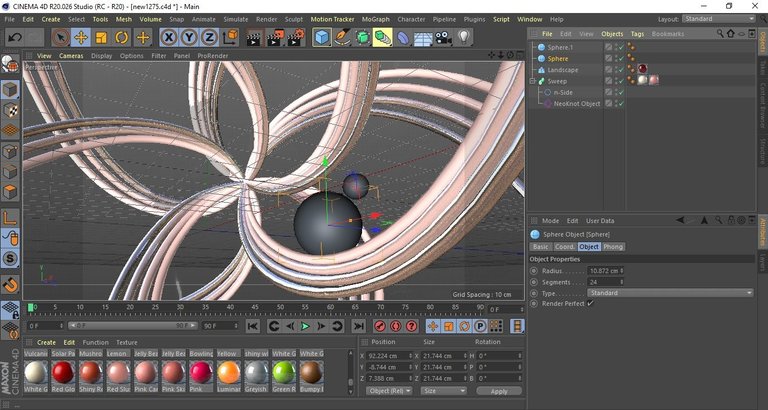Open the Size mode dropdown
This screenshot has width=768, height=410.
[x=444, y=391]
